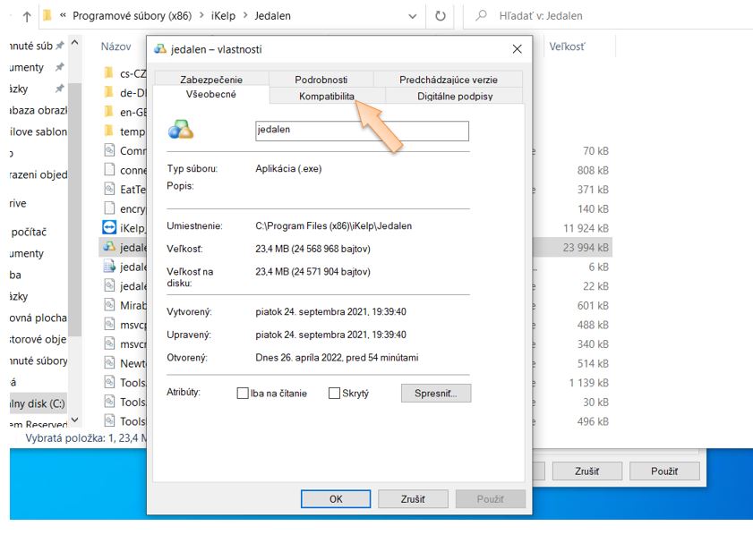Image resolution: width=753 pixels, height=560 pixels.
Task: Select the cs-CZ folder icon
Action: (109, 73)
